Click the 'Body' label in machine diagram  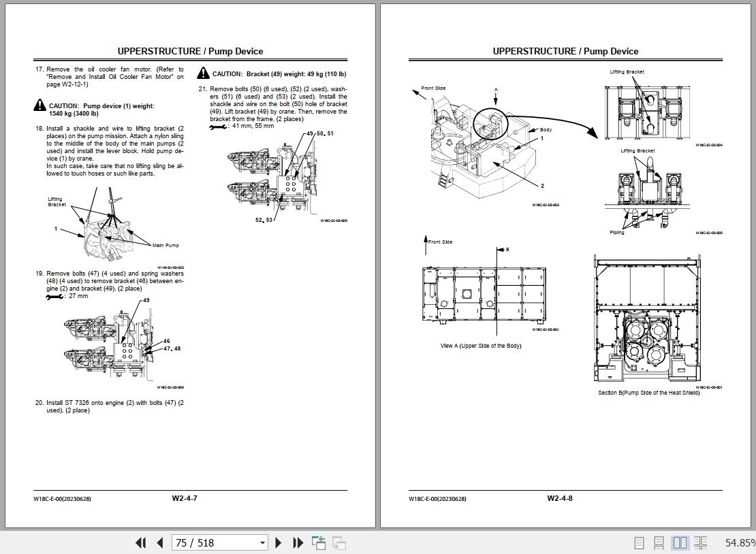coord(546,129)
